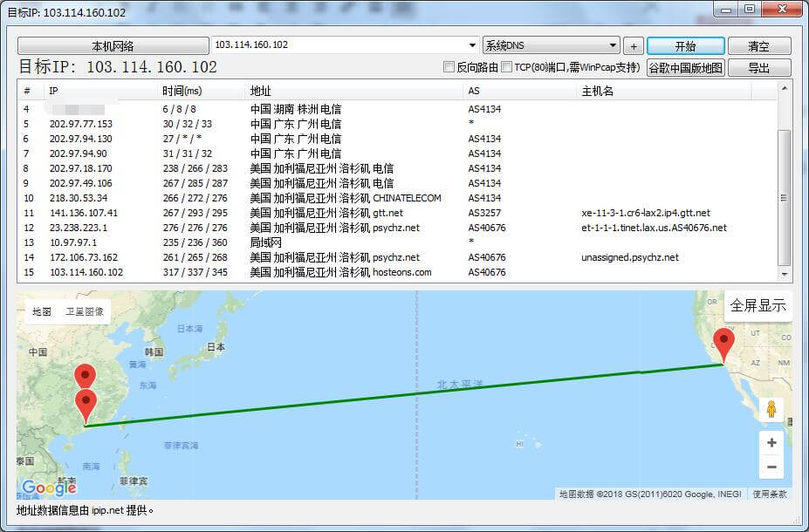Click the lower red marker at Guangzhou
This screenshot has width=809, height=532.
click(86, 406)
